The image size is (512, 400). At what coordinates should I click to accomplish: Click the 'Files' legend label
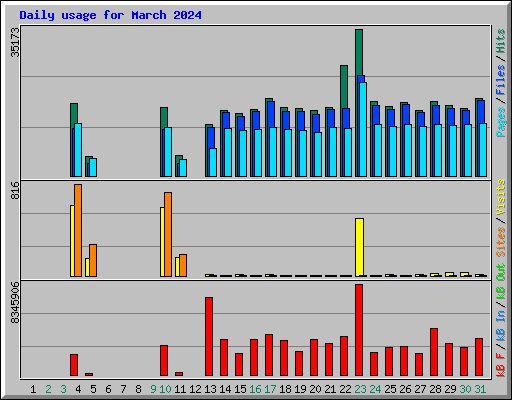click(x=501, y=80)
